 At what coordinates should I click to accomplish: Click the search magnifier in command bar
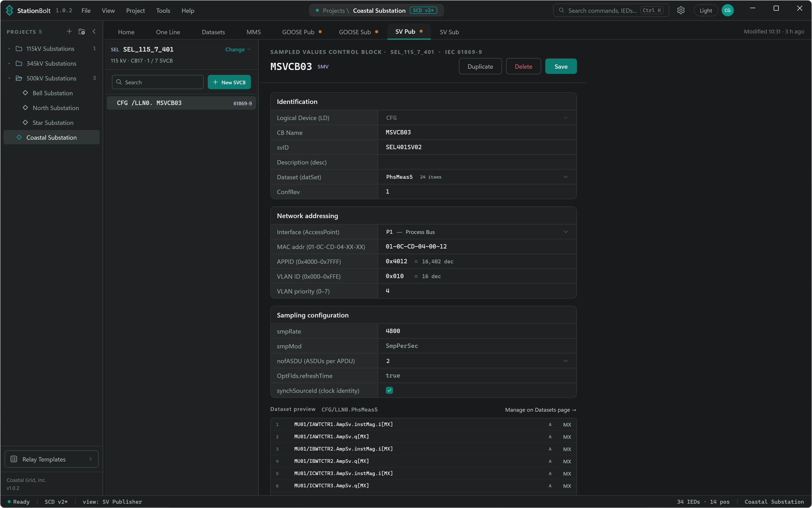pyautogui.click(x=561, y=10)
